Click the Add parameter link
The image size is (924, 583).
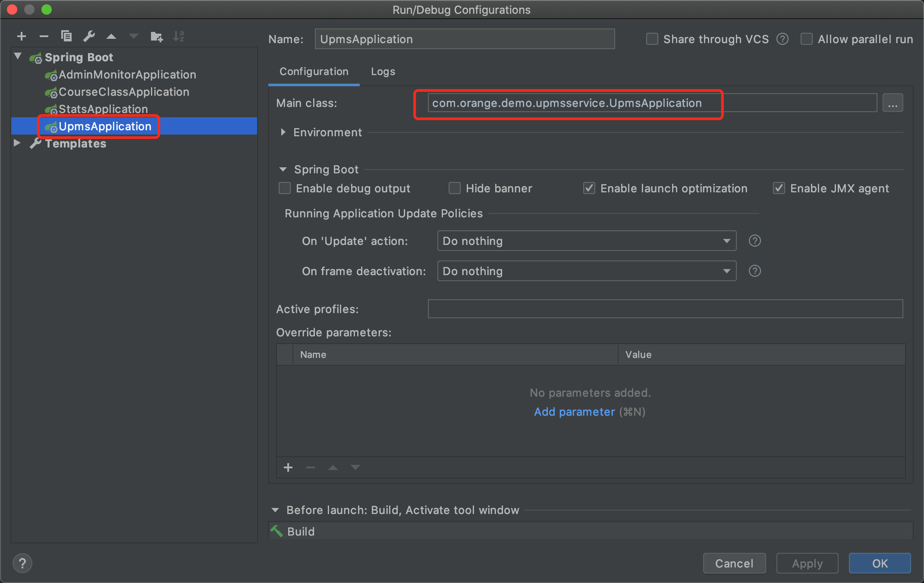(x=574, y=412)
